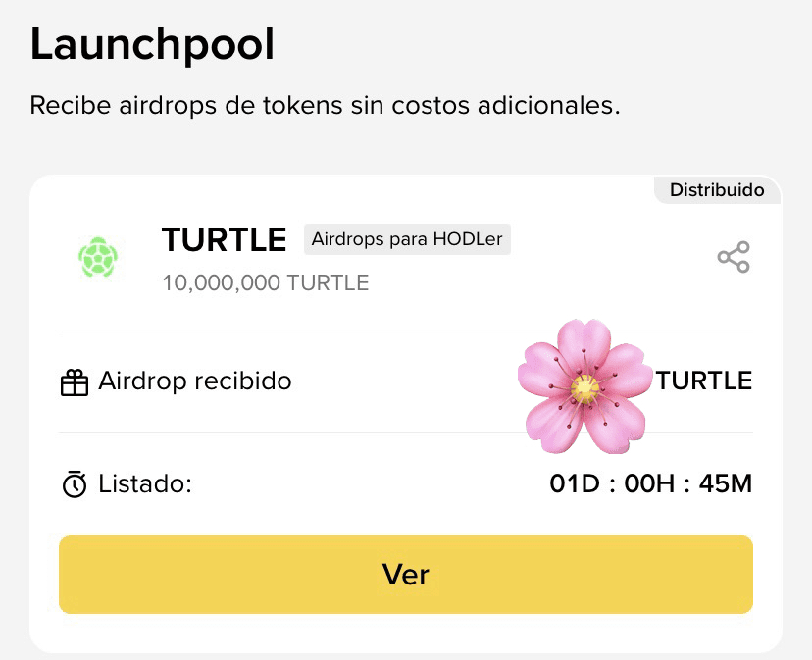Click the divider line above the Listado row
Viewport: 812px width, 660px height.
click(405, 432)
